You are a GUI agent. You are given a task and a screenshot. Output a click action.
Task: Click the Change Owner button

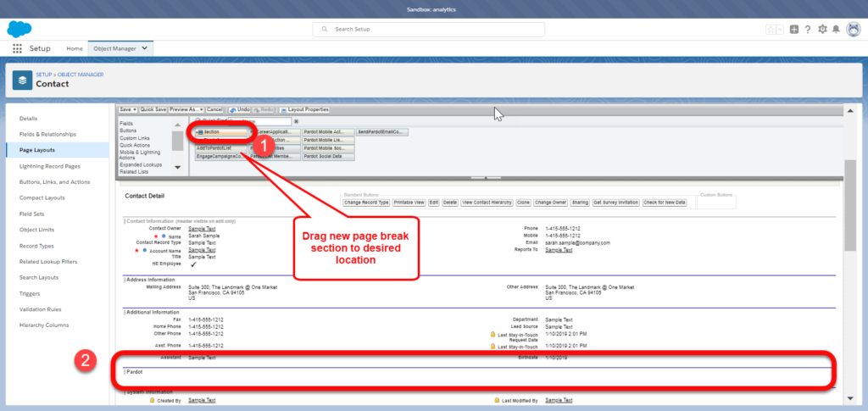[x=551, y=203]
